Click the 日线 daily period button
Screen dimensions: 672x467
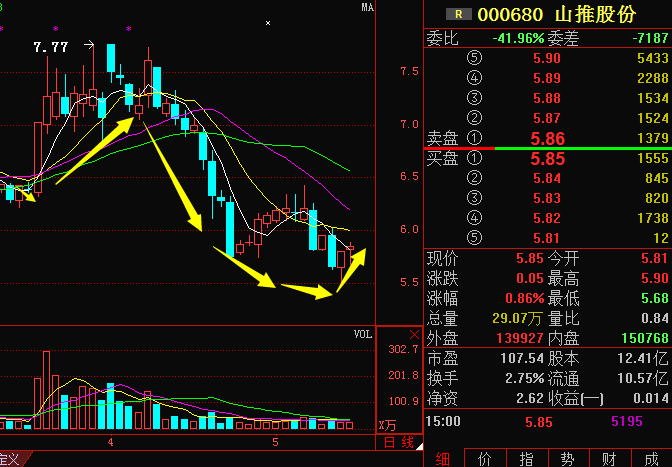click(400, 441)
